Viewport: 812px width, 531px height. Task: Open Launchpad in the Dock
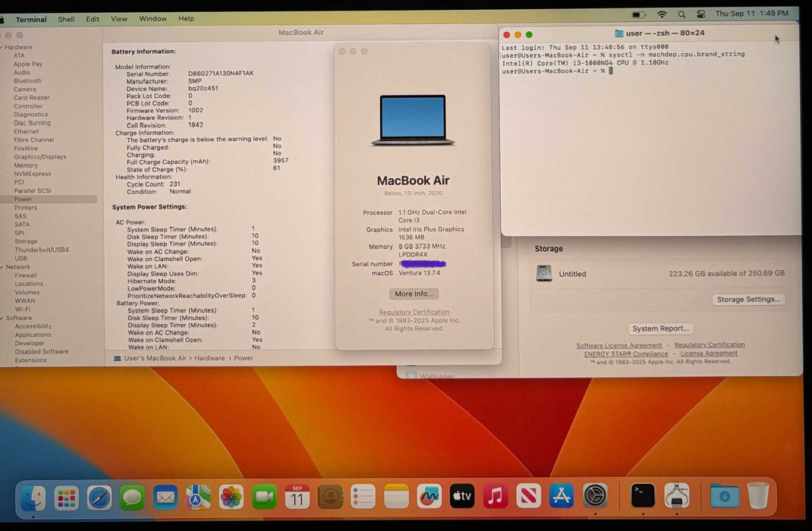[67, 498]
